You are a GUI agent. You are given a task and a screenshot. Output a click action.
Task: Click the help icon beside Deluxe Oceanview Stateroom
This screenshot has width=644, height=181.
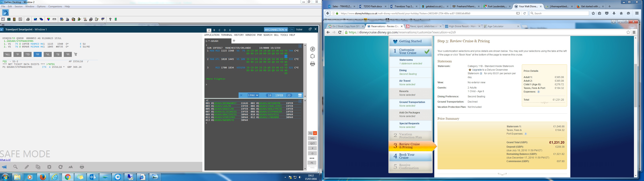(x=481, y=73)
